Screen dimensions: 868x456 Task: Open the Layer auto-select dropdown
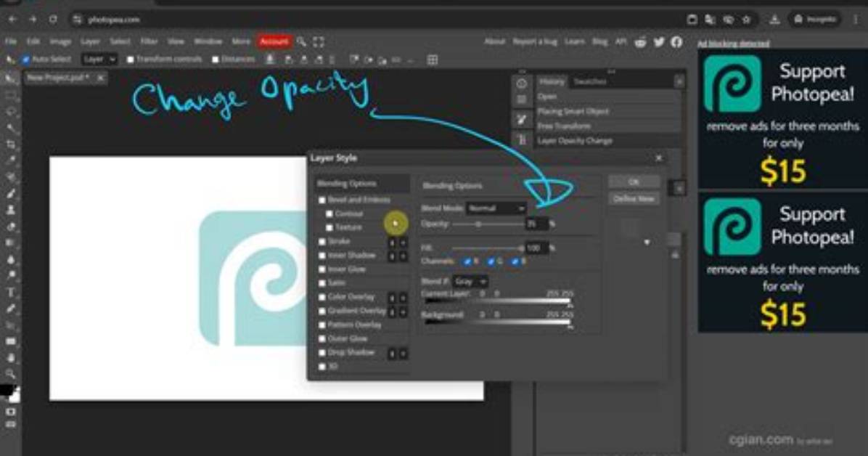click(x=99, y=60)
